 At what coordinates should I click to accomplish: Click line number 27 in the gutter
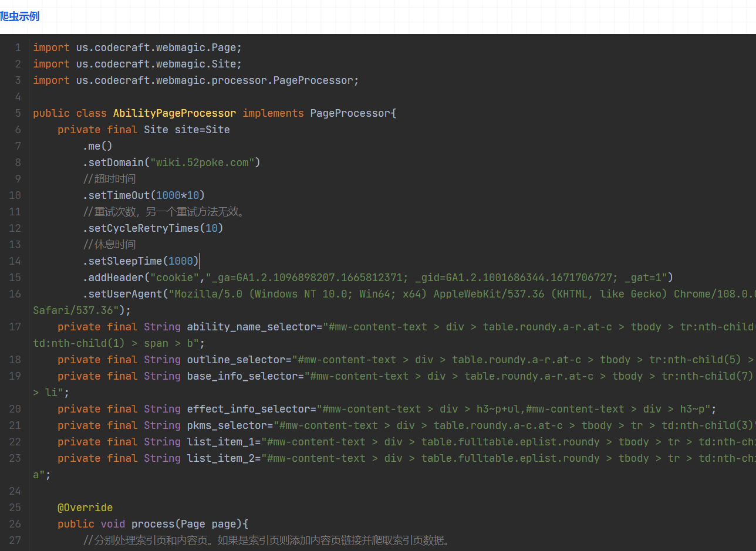[x=15, y=540]
